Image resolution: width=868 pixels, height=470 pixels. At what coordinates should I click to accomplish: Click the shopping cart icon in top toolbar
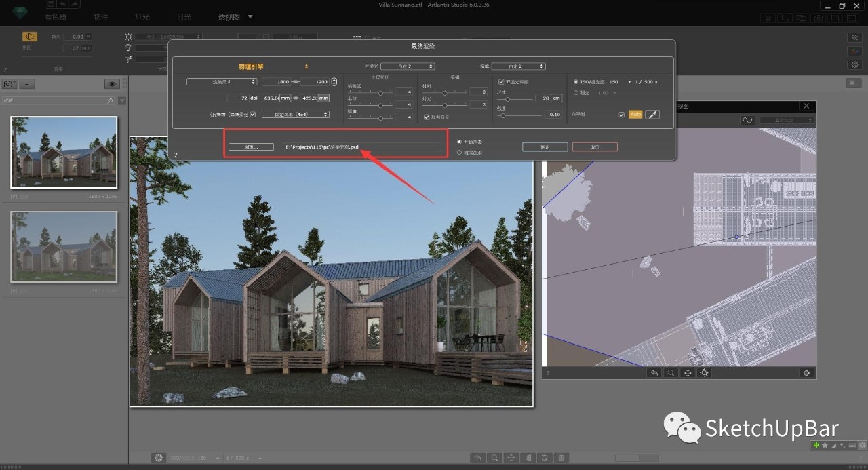pyautogui.click(x=766, y=18)
